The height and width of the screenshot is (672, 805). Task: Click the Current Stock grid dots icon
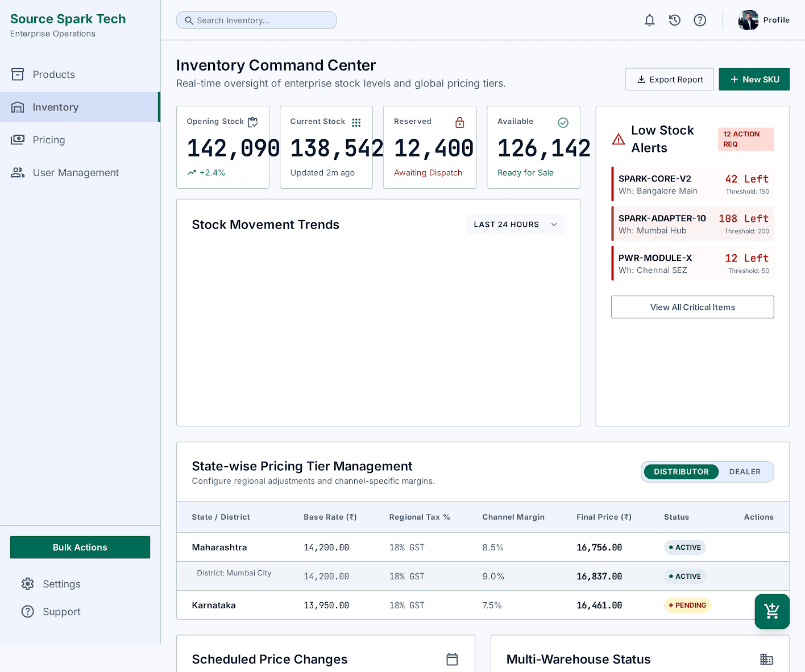coord(356,122)
